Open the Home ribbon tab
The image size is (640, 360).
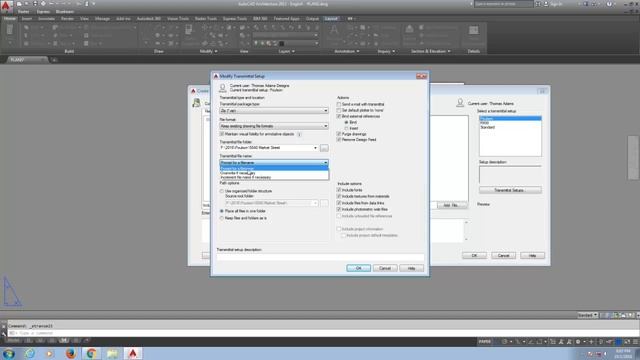[x=10, y=19]
